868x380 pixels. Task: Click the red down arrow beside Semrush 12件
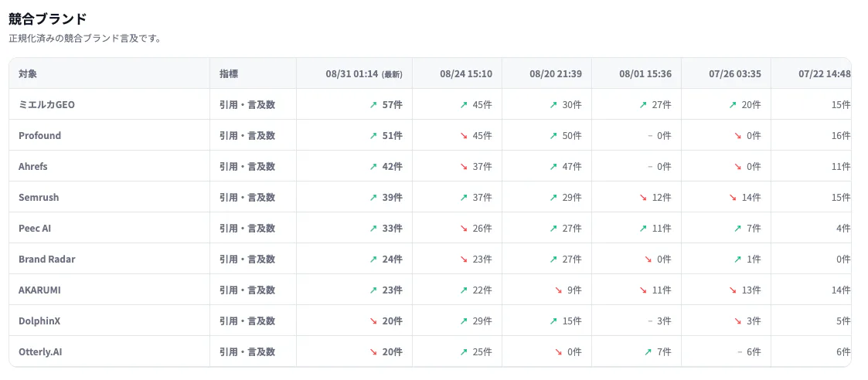pos(643,198)
